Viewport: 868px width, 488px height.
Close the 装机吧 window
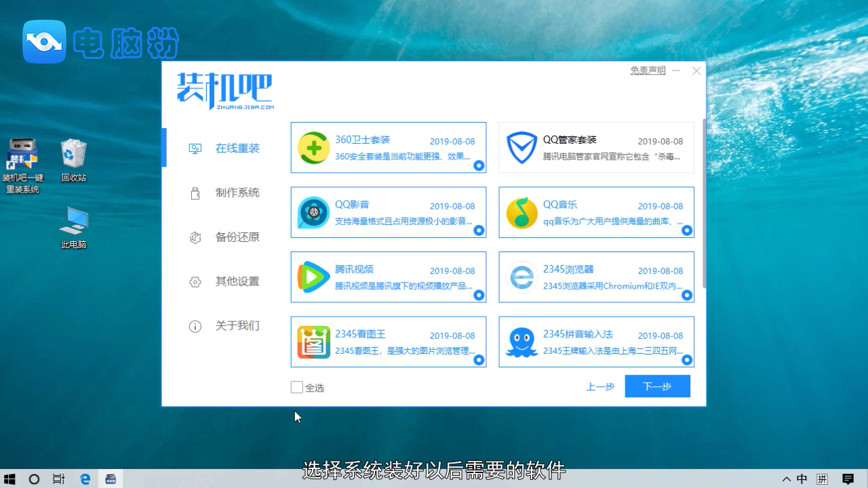(696, 70)
